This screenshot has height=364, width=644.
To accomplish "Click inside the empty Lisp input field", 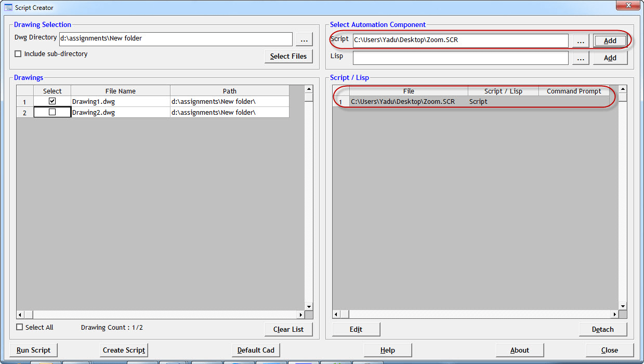I will (x=460, y=58).
